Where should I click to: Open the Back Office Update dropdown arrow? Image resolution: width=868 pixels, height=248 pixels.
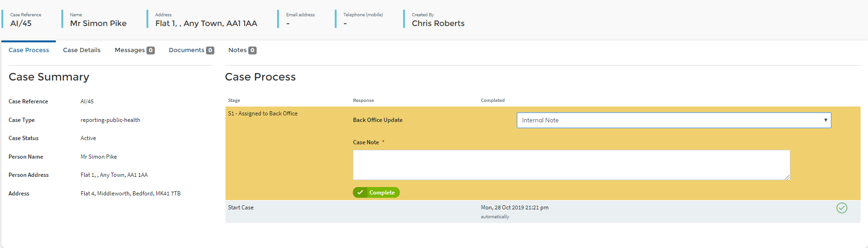(x=825, y=120)
